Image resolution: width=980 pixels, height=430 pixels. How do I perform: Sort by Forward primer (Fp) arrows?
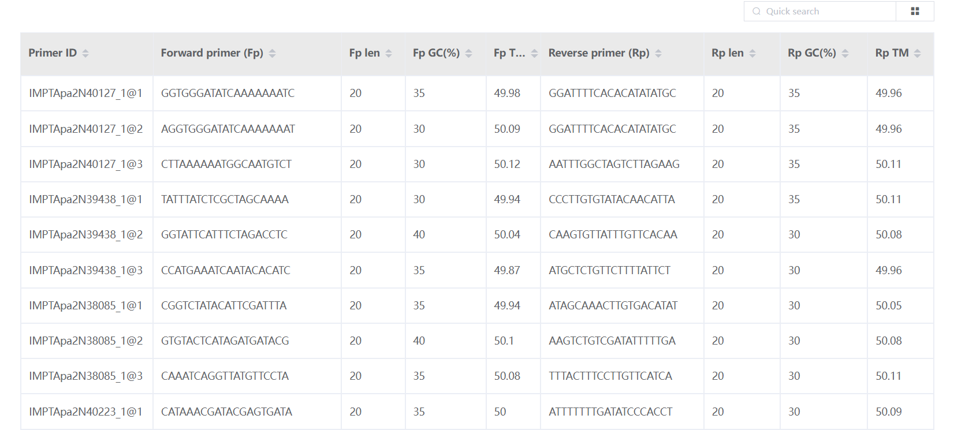tap(273, 53)
